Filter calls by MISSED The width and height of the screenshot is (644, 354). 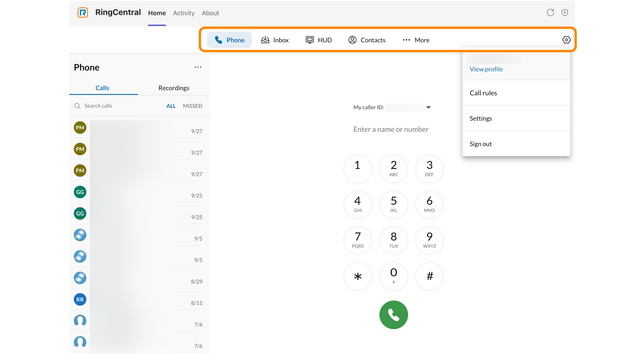click(x=193, y=106)
